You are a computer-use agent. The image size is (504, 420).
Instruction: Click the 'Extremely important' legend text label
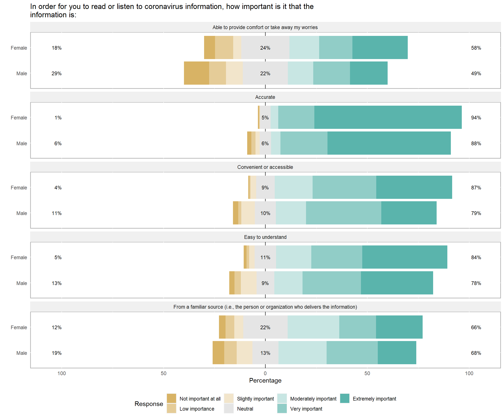[x=374, y=399]
